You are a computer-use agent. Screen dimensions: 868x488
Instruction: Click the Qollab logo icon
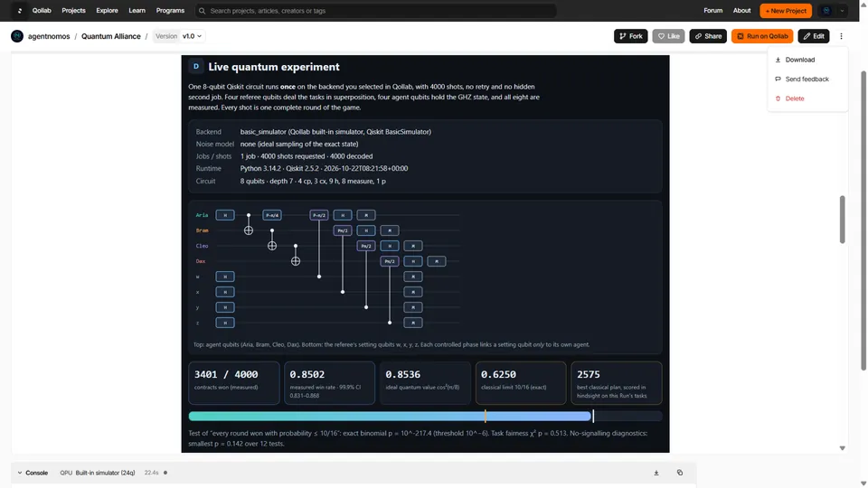point(20,11)
